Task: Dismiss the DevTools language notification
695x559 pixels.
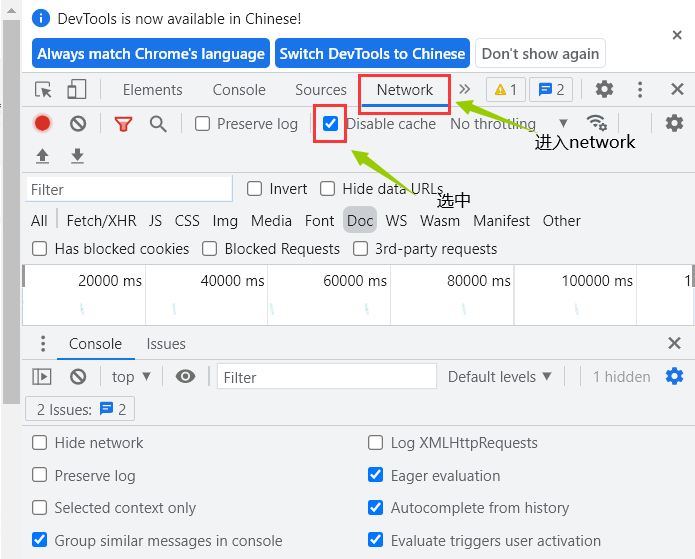Action: click(x=677, y=35)
